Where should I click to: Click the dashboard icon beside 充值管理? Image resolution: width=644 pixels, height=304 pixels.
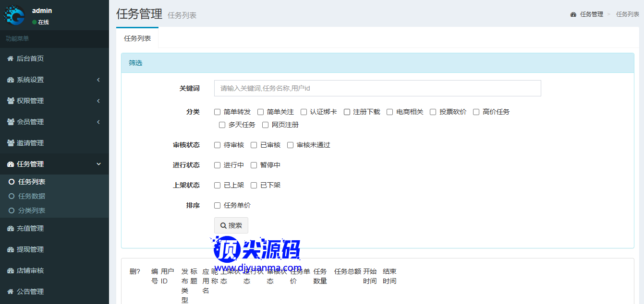coord(10,228)
